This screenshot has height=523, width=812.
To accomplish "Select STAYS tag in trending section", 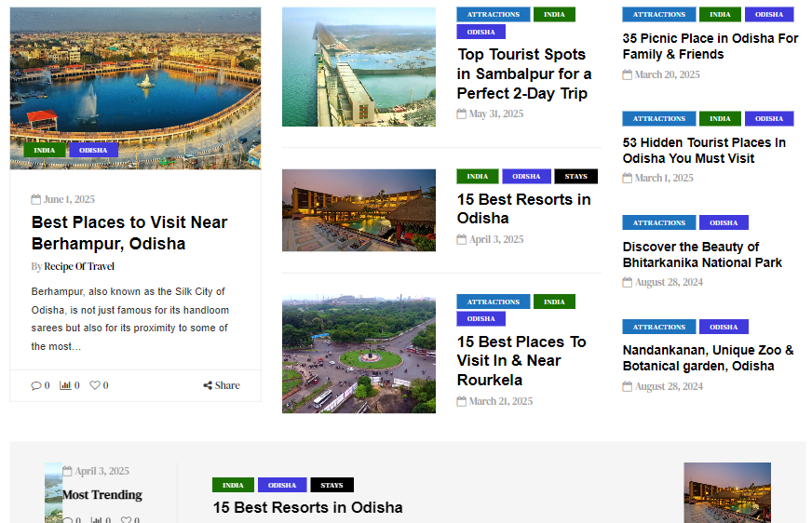I will click(x=332, y=485).
